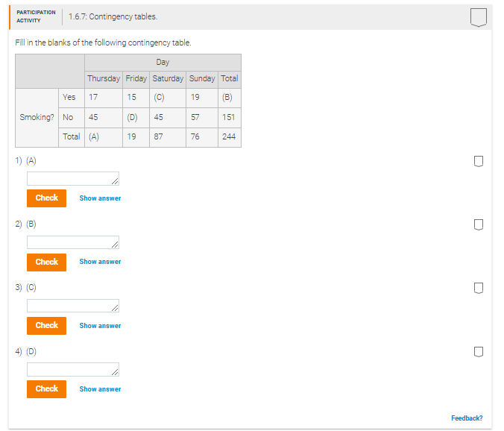Click the completion badge for question 1 (A)
504x431 pixels.
[x=479, y=161]
